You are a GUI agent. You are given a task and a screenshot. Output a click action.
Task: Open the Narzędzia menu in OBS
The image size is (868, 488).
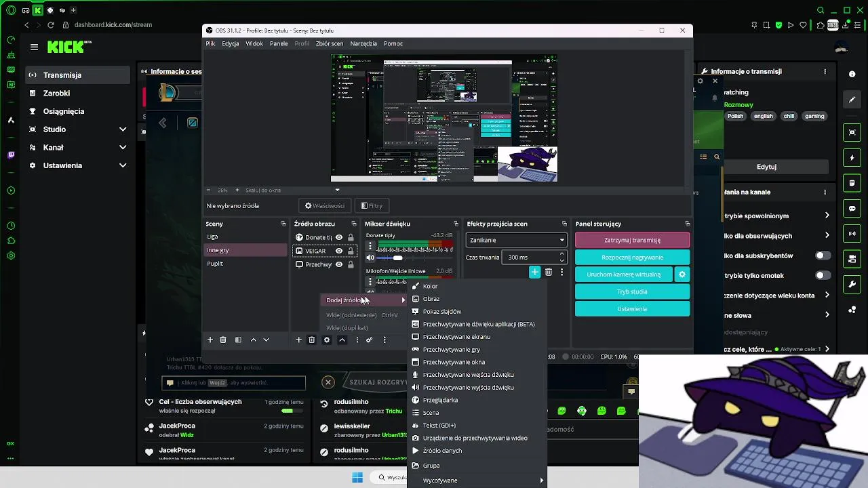[x=363, y=43]
